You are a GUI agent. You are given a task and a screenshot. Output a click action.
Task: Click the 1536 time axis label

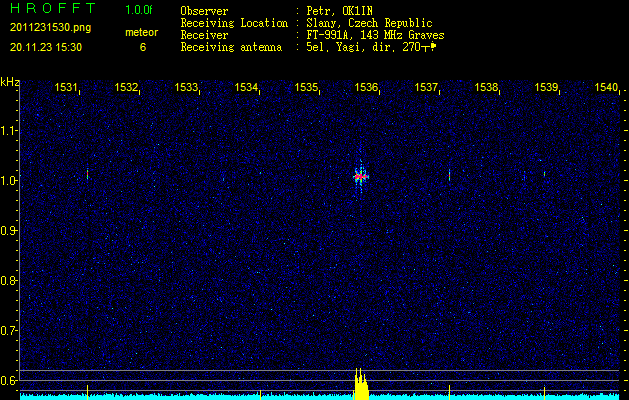[366, 87]
